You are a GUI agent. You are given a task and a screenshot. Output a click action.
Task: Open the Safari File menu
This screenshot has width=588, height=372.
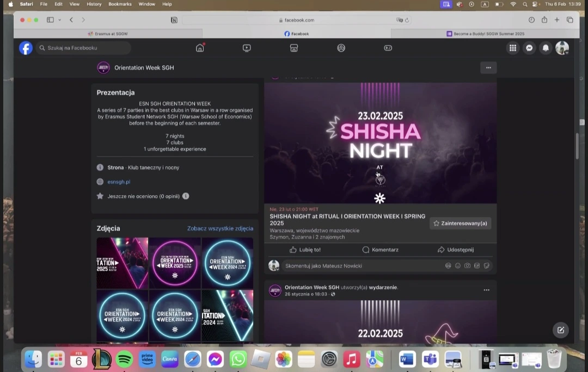(44, 4)
